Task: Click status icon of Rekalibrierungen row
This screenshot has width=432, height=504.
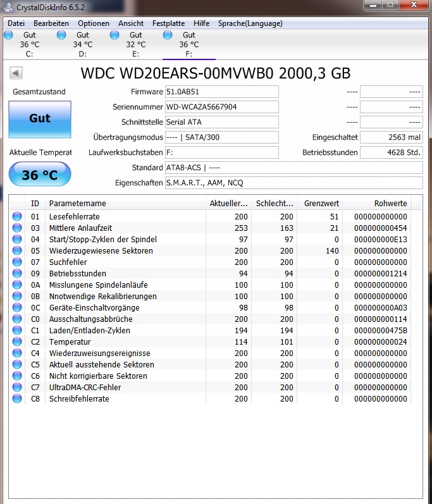Action: [x=17, y=296]
